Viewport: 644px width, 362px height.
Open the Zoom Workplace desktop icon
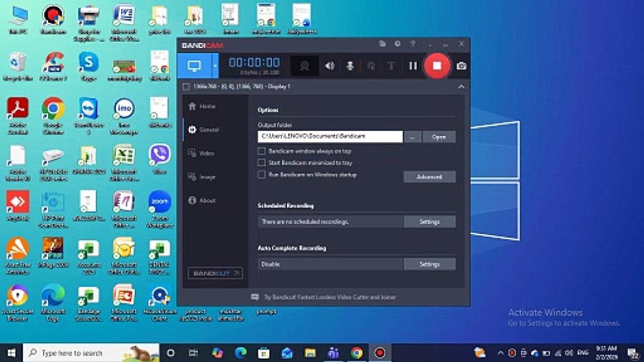point(159,208)
